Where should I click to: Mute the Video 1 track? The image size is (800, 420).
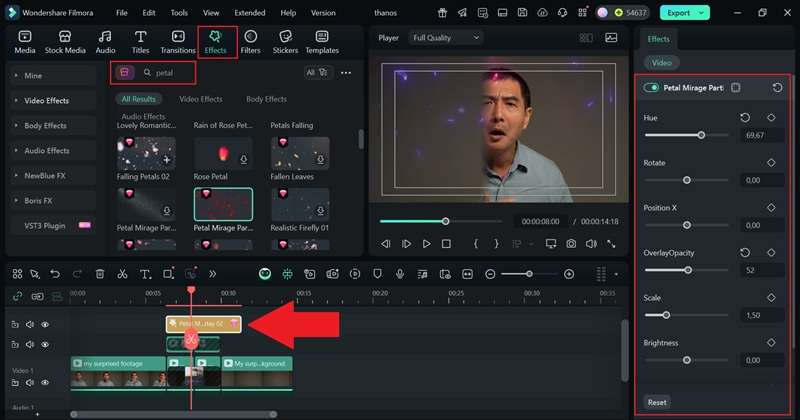(30, 383)
